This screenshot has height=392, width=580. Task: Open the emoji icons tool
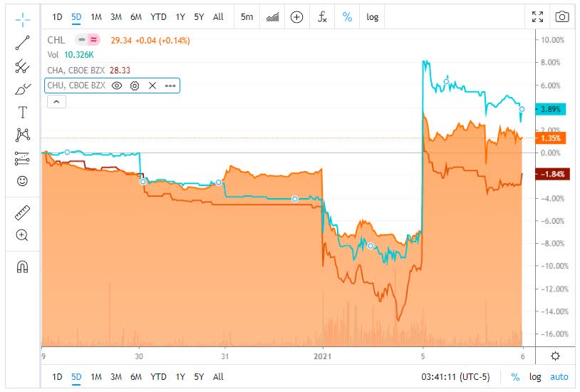[22, 181]
